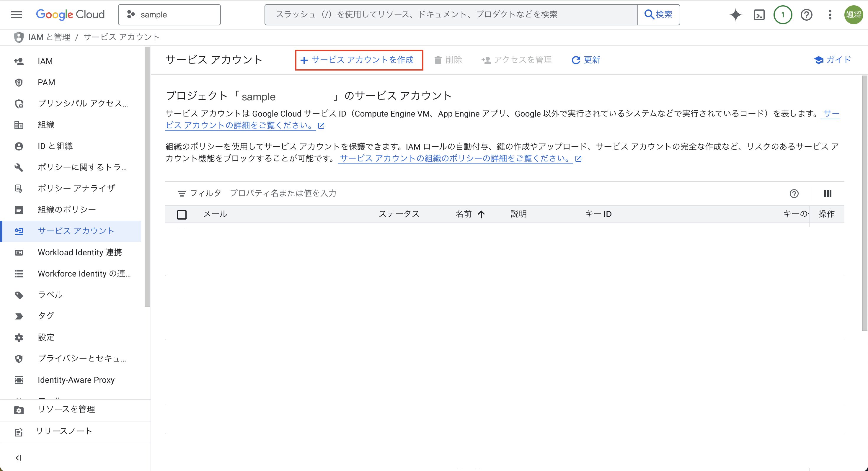The height and width of the screenshot is (471, 868).
Task: Open the ガイド guide link
Action: pyautogui.click(x=833, y=60)
